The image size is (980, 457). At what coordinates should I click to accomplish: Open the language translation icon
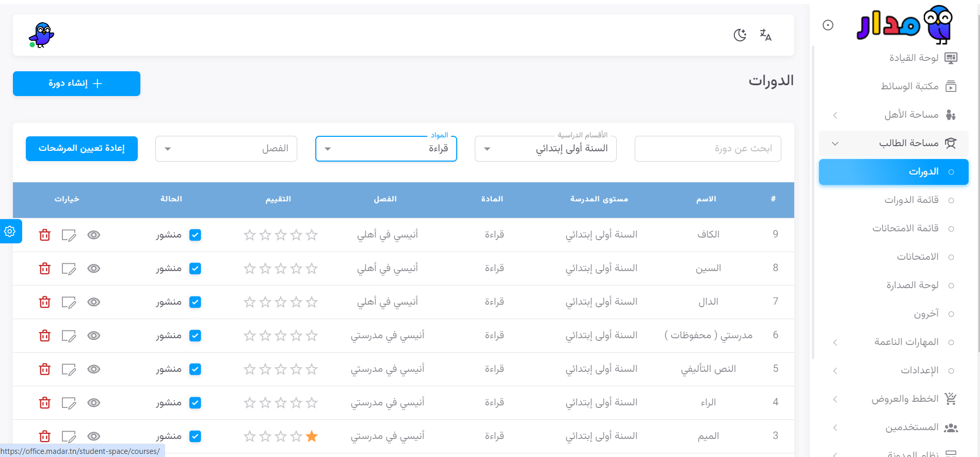point(765,35)
